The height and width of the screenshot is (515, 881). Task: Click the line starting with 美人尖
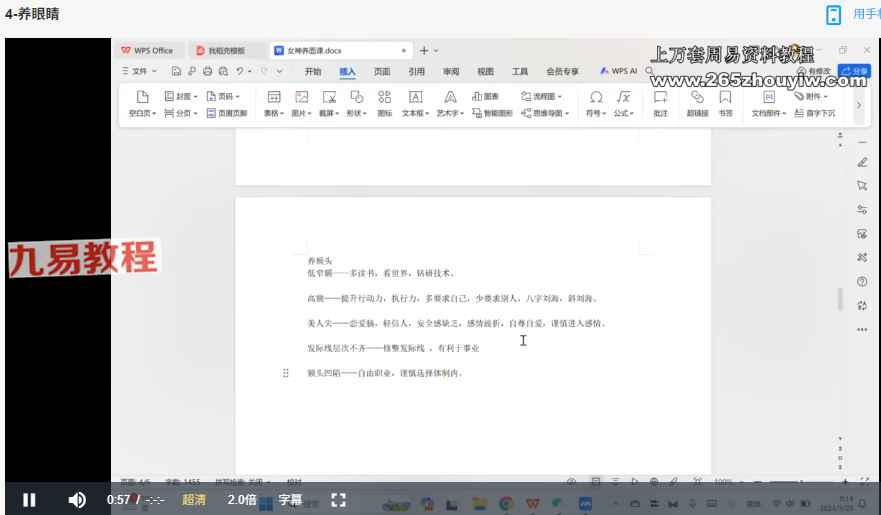click(456, 323)
